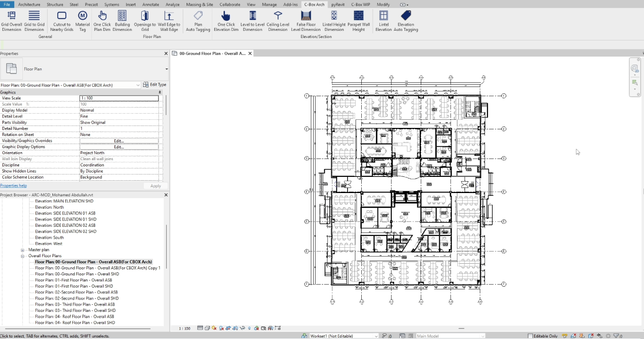Expand the Master plan tree node
Image resolution: width=644 pixels, height=339 pixels.
[x=22, y=250]
